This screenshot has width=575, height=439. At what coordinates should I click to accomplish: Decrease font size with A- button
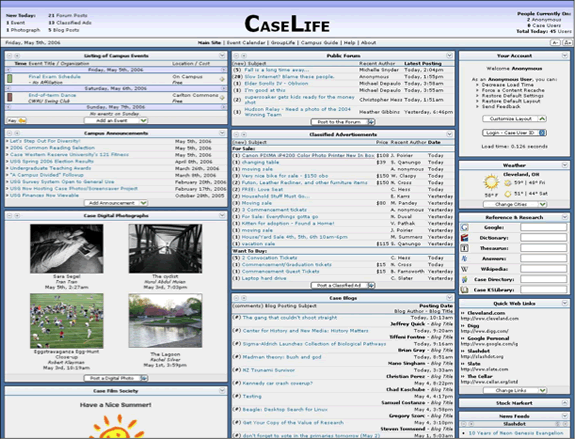tap(555, 43)
